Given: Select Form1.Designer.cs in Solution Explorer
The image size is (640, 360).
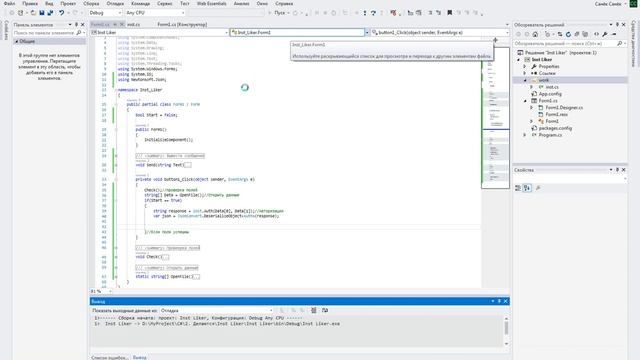Looking at the screenshot, I should [x=564, y=108].
